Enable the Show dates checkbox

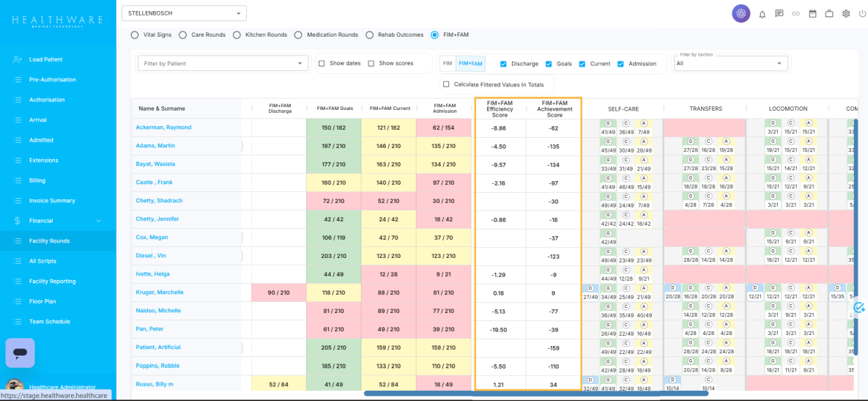pyautogui.click(x=322, y=64)
